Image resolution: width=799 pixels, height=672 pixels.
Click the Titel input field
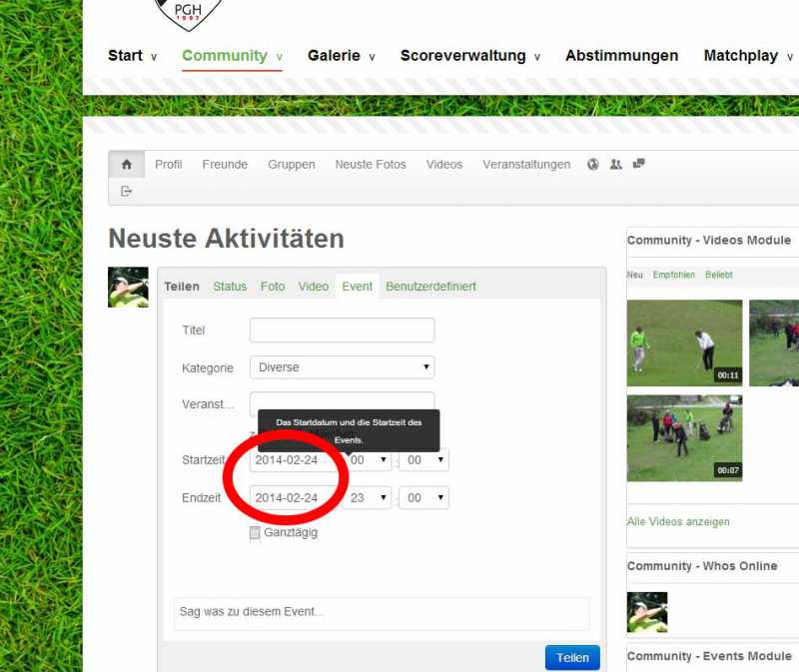point(342,331)
